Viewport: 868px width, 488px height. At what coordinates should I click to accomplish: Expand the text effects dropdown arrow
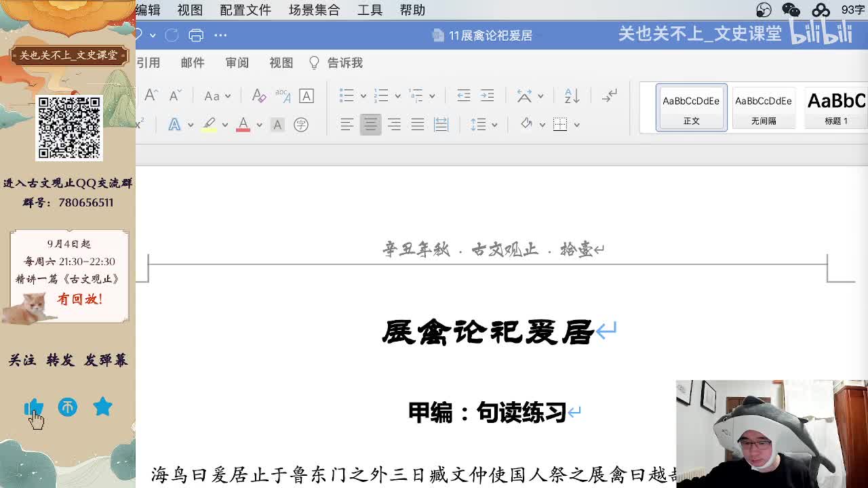click(x=191, y=125)
